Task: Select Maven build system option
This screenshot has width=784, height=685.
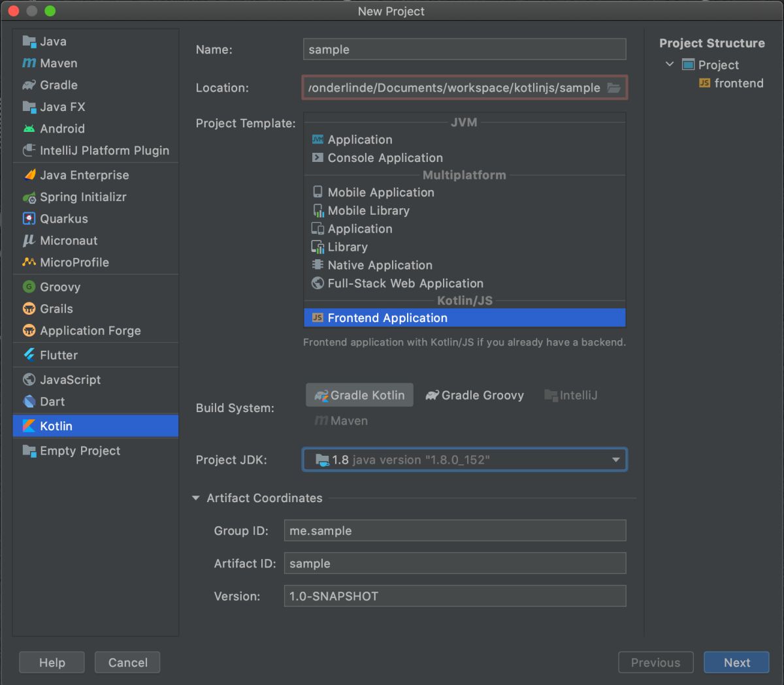Action: [x=341, y=421]
